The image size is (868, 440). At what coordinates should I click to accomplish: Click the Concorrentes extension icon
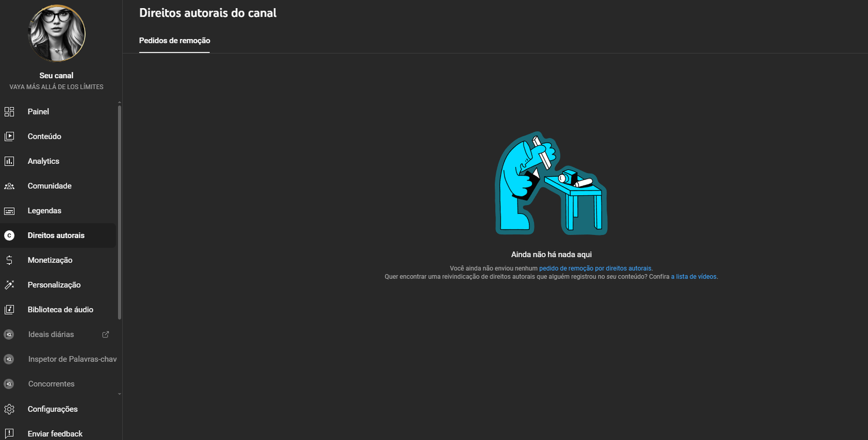point(9,384)
